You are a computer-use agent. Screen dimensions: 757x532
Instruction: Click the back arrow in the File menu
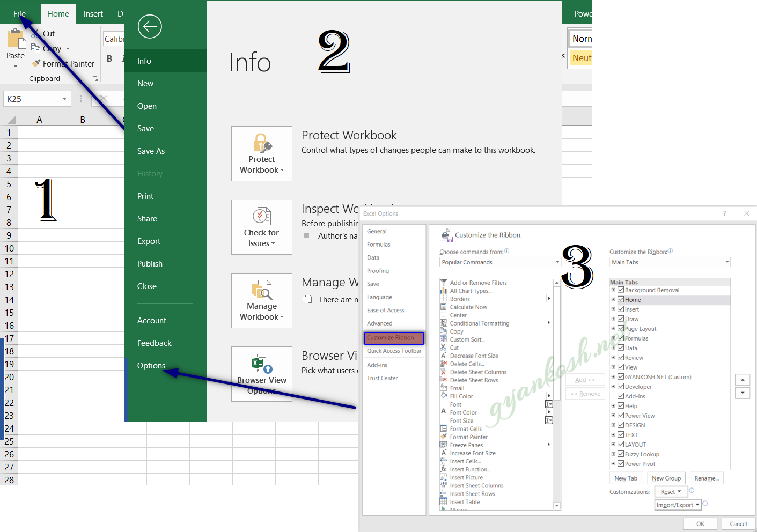pos(150,26)
